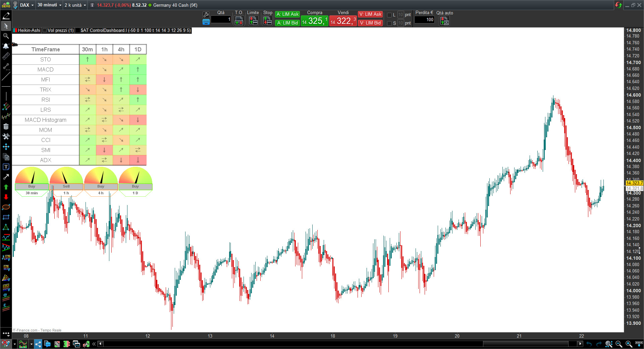Open trading wrench settings icon
Viewport: 644px width, 349px height.
point(206,14)
